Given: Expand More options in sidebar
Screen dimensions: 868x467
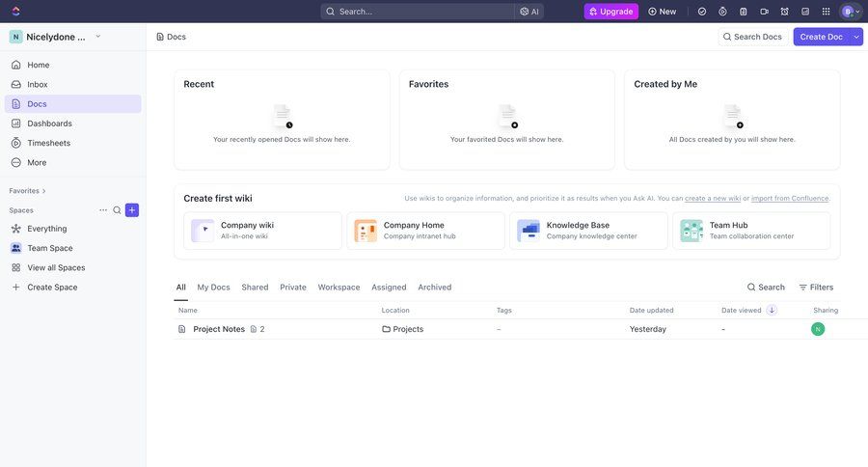Looking at the screenshot, I should coord(73,162).
